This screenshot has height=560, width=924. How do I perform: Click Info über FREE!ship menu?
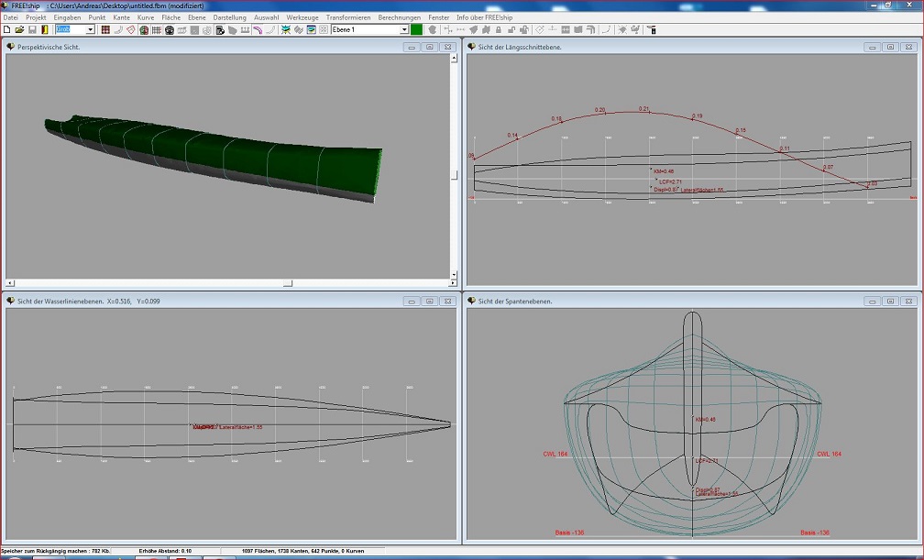(487, 17)
